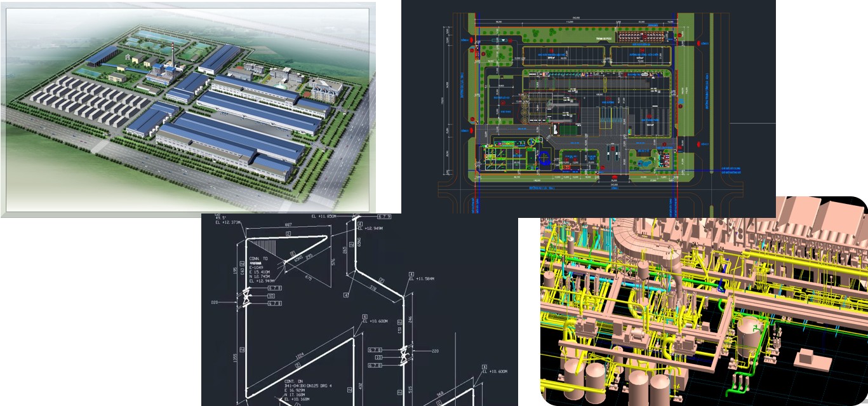
Task: Open the piping isometric drawing image
Action: coord(359,311)
